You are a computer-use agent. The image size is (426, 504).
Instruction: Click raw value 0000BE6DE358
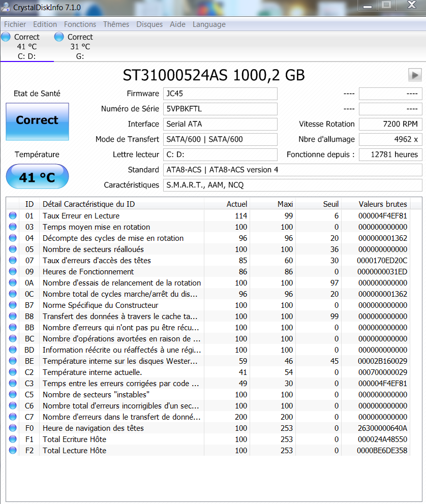tap(382, 450)
